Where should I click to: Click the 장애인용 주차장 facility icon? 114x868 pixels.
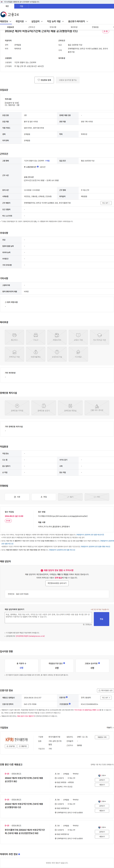(x=17, y=408)
